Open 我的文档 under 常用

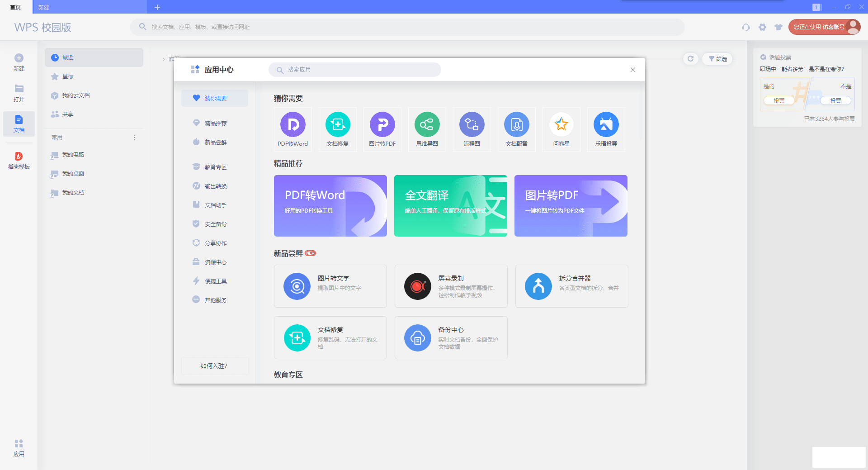(x=94, y=193)
